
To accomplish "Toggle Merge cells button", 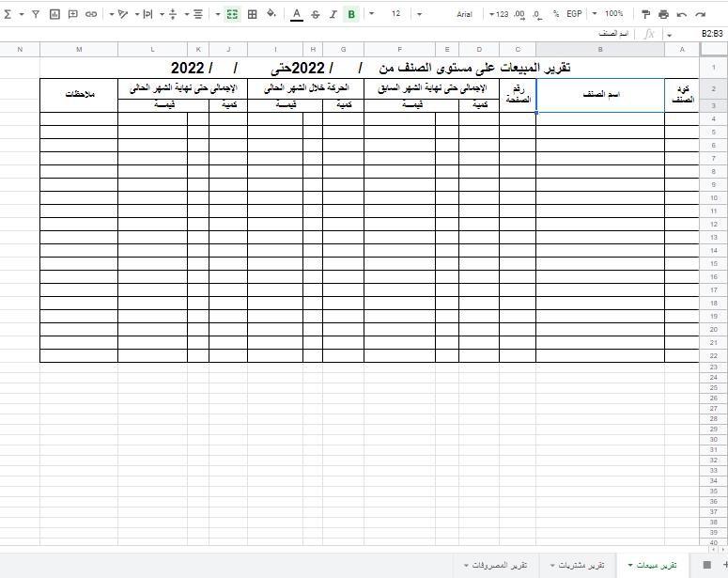I will tap(232, 14).
